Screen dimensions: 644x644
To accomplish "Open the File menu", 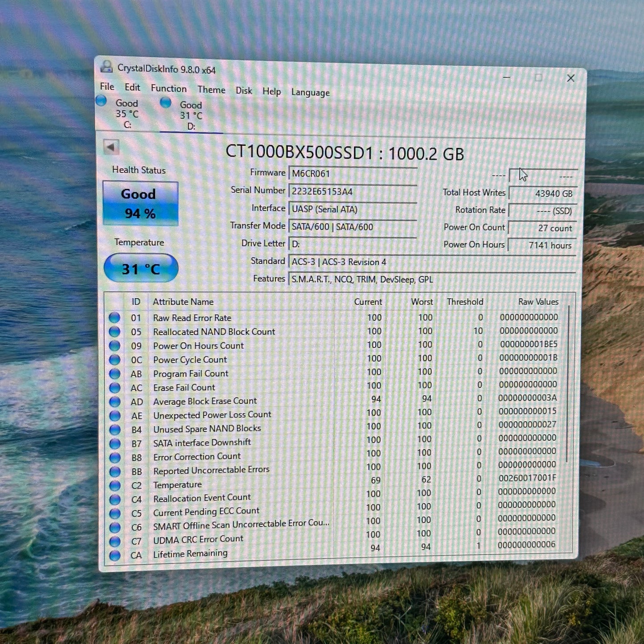I will [107, 86].
